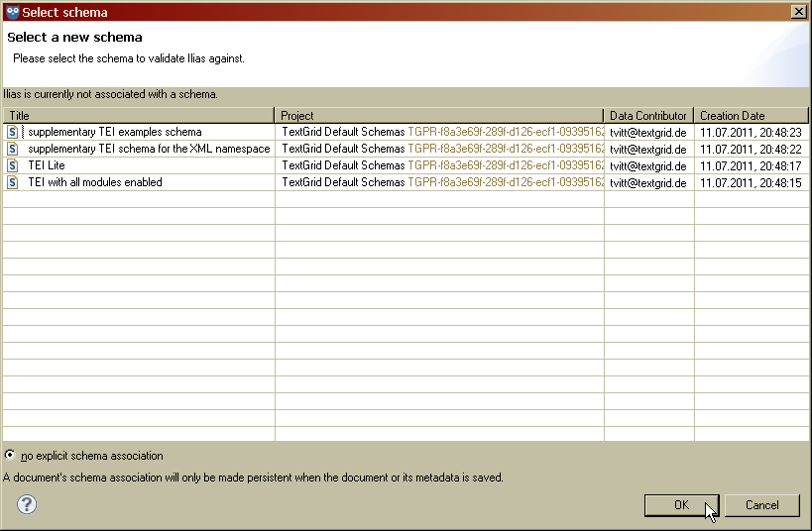Viewport: 812px width, 531px height.
Task: Select TEI with all modules enabled title
Action: (95, 182)
